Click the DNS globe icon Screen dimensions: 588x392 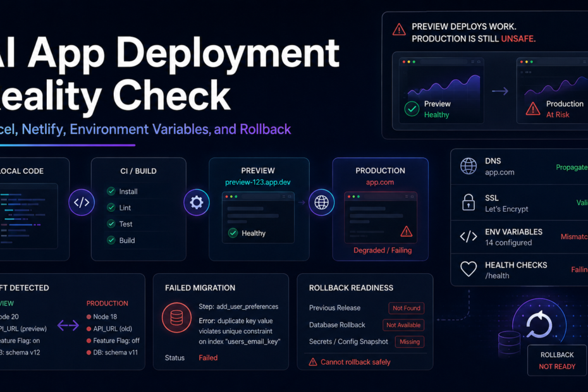469,166
